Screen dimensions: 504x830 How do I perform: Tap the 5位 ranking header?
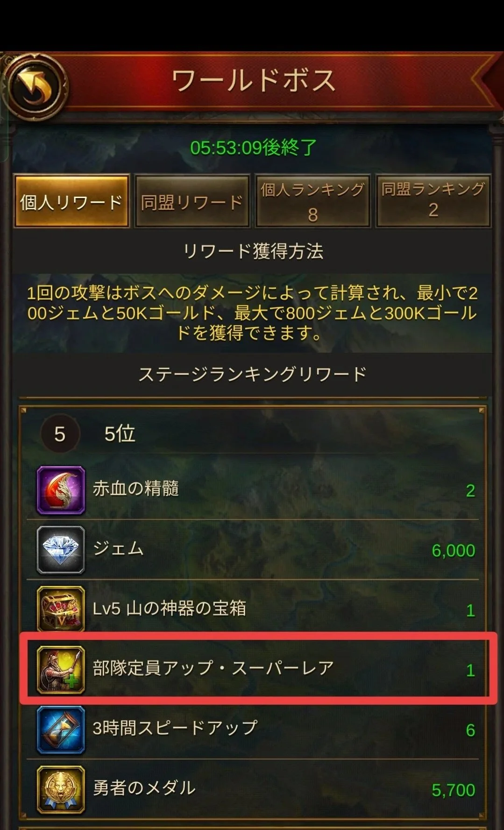[x=120, y=433]
